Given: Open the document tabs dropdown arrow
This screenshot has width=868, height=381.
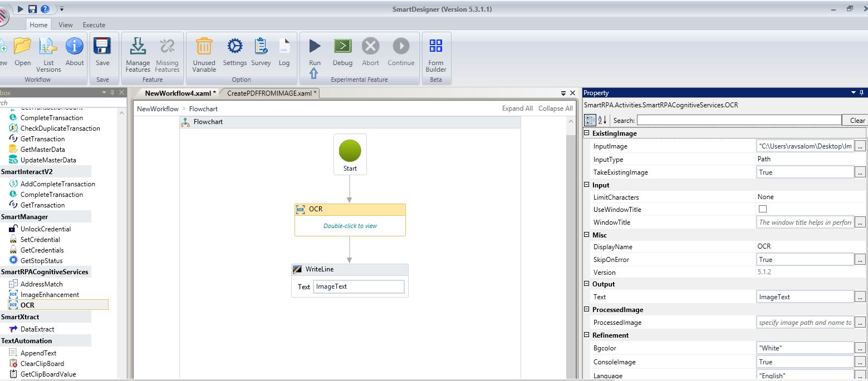Looking at the screenshot, I should 563,93.
